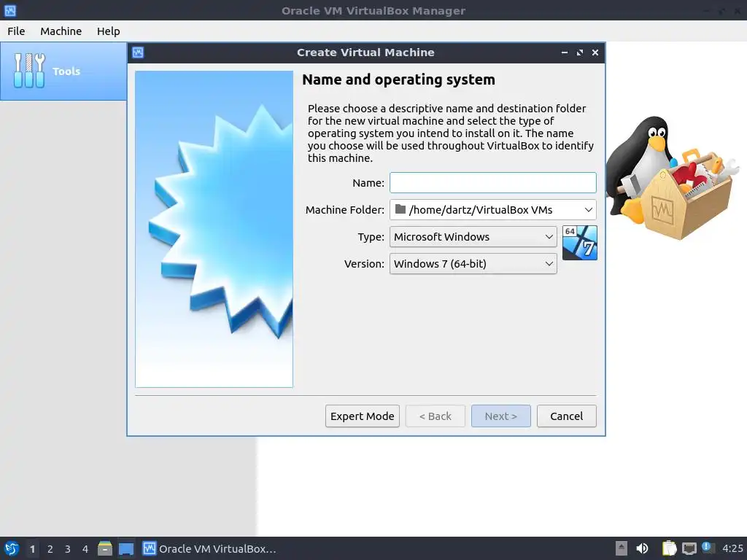Open the Help menu
The width and height of the screenshot is (747, 560).
(108, 31)
